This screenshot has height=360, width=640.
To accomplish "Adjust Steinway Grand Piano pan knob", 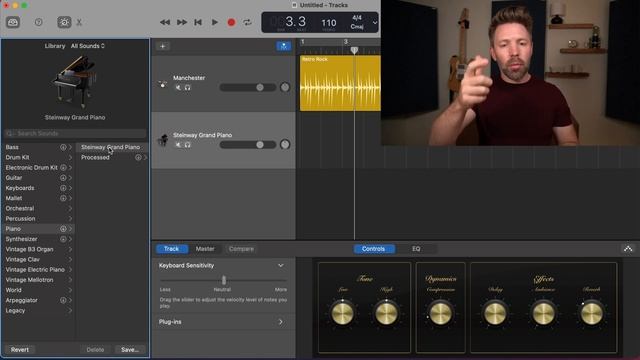I will (x=285, y=144).
